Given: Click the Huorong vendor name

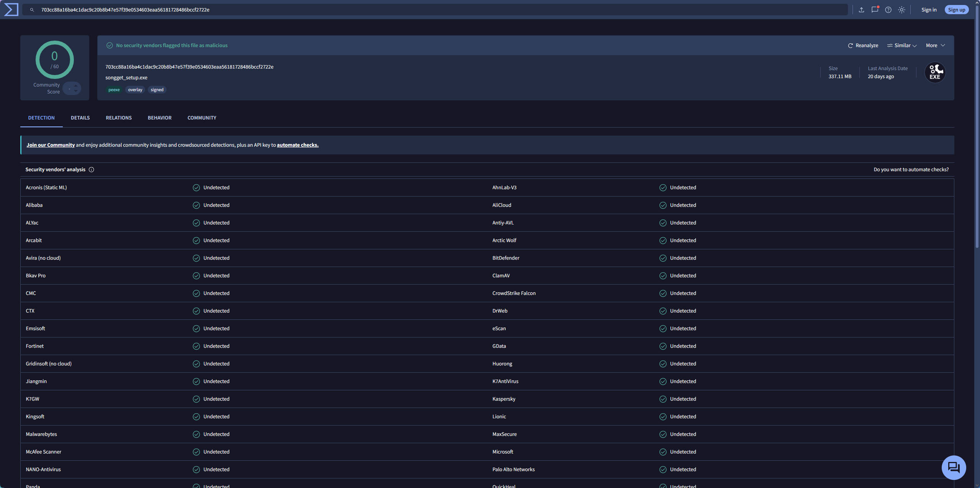Looking at the screenshot, I should click(x=502, y=364).
